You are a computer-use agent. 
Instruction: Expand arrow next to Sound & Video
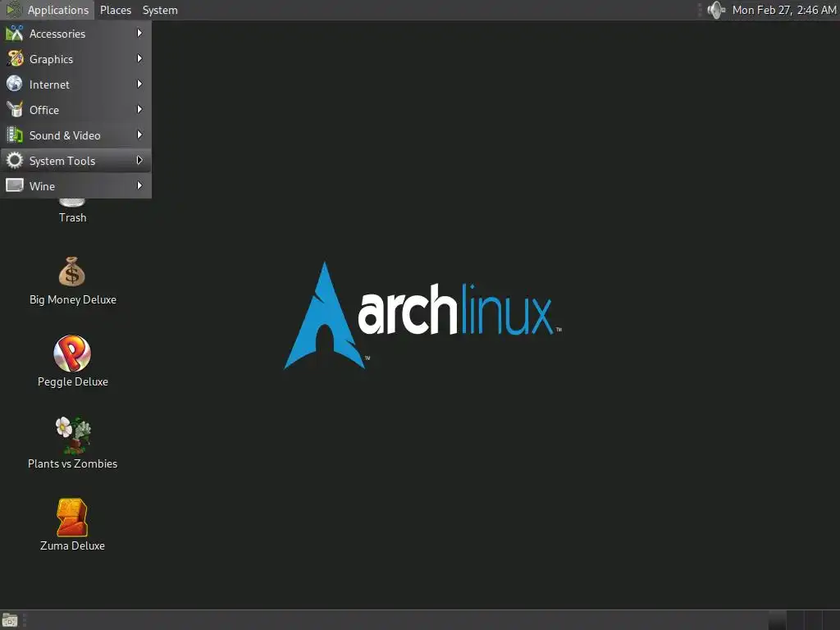point(139,135)
